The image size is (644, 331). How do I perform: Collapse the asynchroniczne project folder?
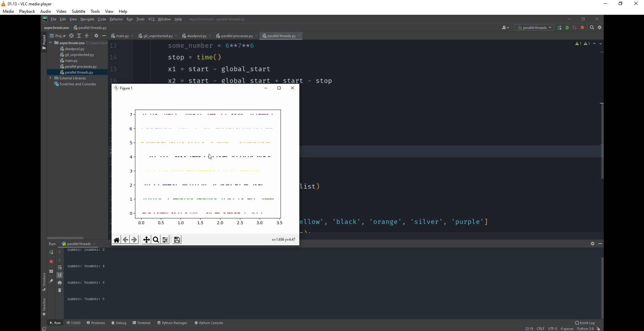50,43
